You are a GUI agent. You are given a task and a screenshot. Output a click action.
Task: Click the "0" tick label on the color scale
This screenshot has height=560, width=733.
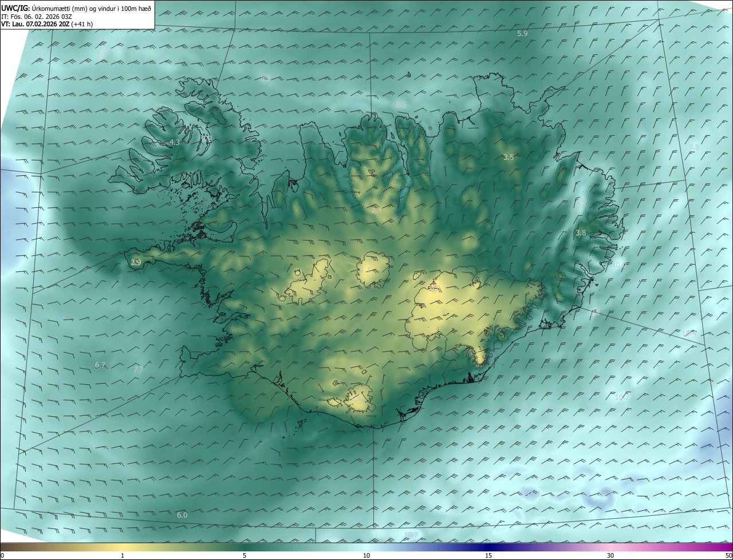(x=2, y=555)
